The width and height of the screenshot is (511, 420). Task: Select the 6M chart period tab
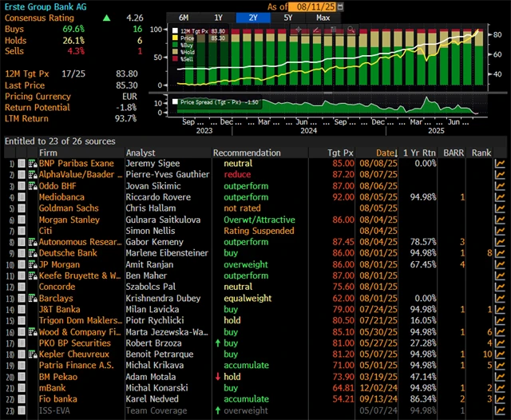(184, 17)
